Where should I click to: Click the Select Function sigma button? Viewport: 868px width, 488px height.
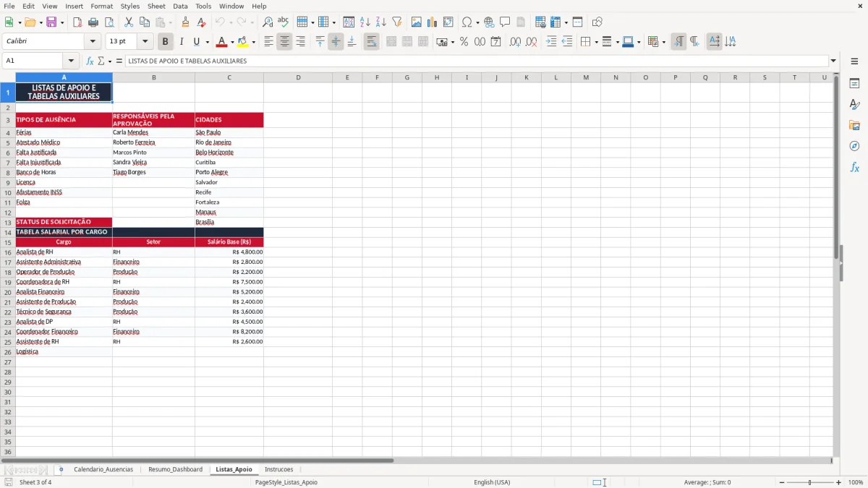[101, 61]
